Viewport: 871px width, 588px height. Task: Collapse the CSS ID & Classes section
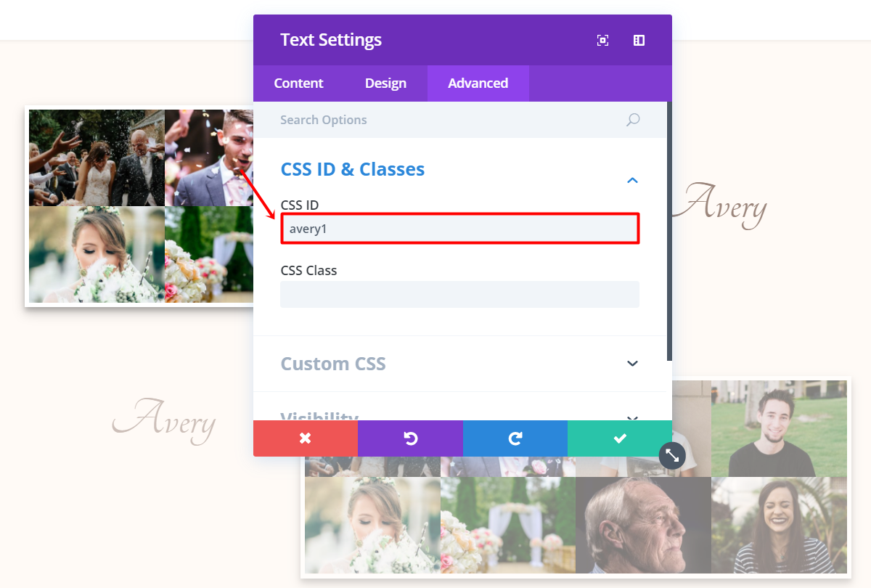tap(632, 180)
